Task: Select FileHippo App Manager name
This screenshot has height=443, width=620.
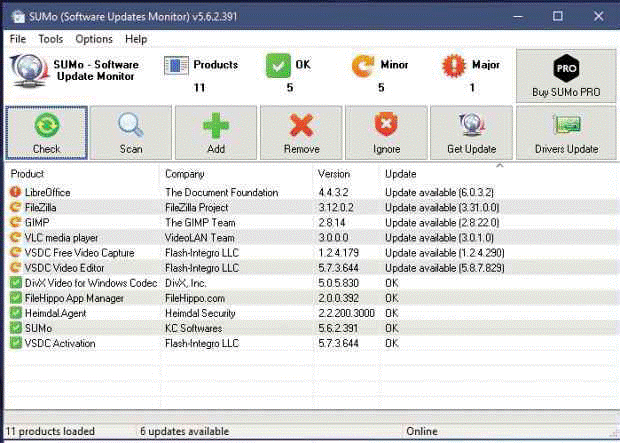Action: tap(74, 298)
